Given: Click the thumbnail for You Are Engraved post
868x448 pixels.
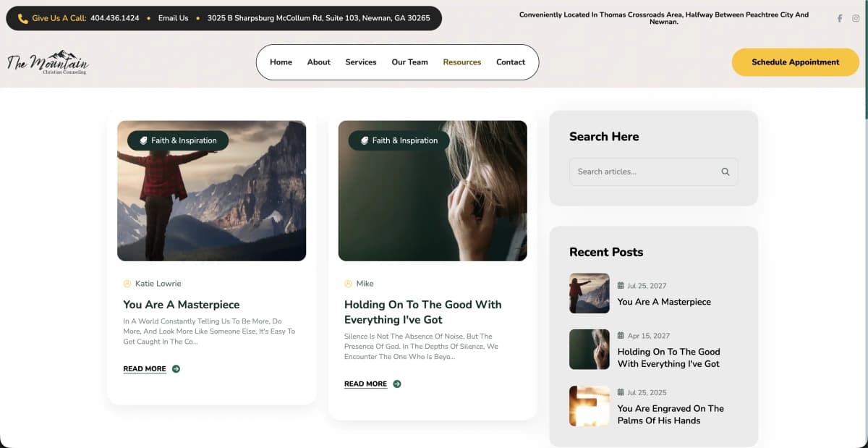Looking at the screenshot, I should 589,406.
